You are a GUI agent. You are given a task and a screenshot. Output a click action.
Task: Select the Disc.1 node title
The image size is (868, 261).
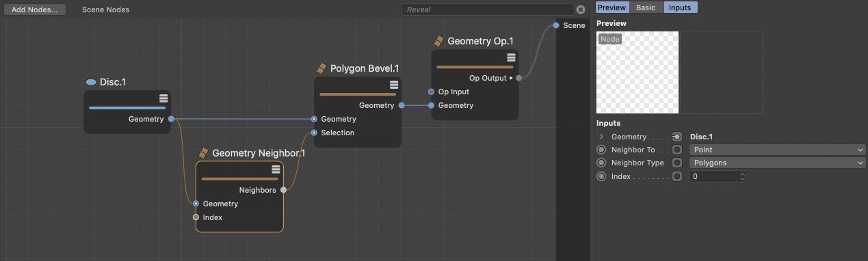click(x=113, y=82)
